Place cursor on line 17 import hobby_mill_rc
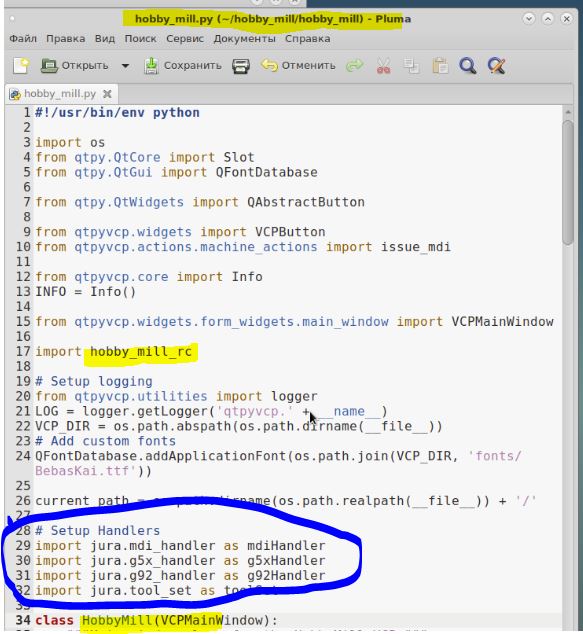The height and width of the screenshot is (634, 583). [x=113, y=351]
